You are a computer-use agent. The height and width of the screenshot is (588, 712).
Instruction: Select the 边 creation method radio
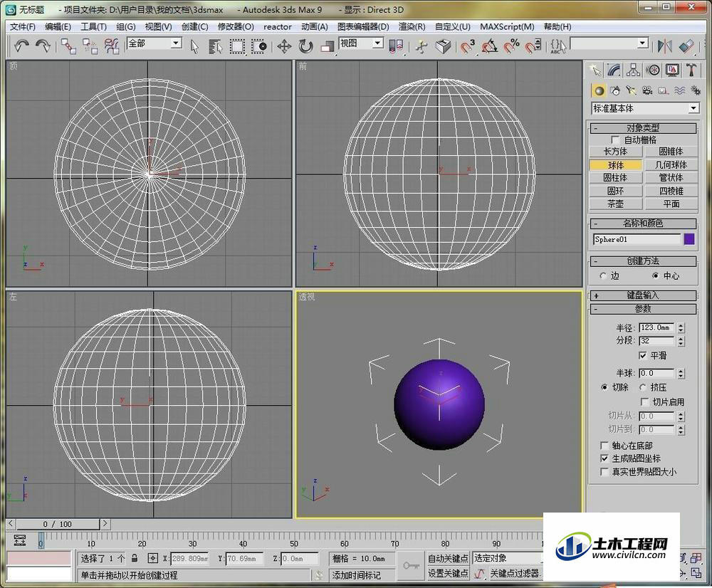point(603,275)
